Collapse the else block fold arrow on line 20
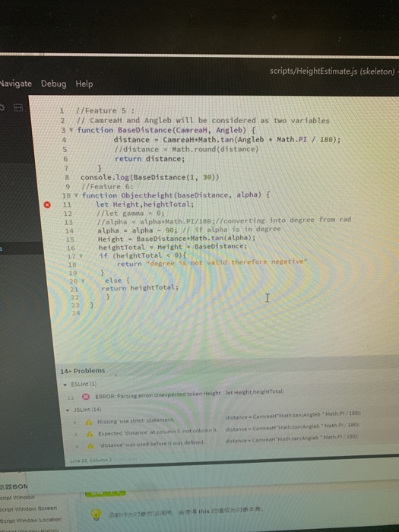399x532 pixels. tap(83, 281)
